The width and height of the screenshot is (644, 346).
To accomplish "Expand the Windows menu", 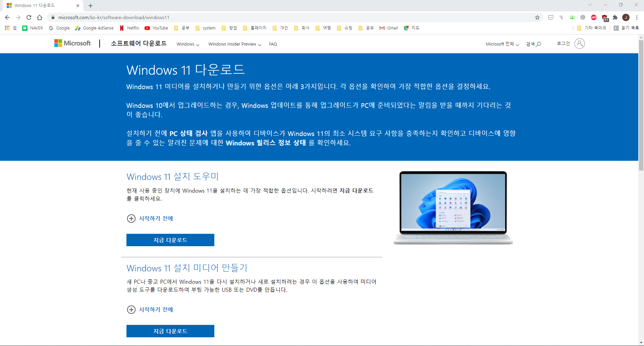I will (188, 44).
